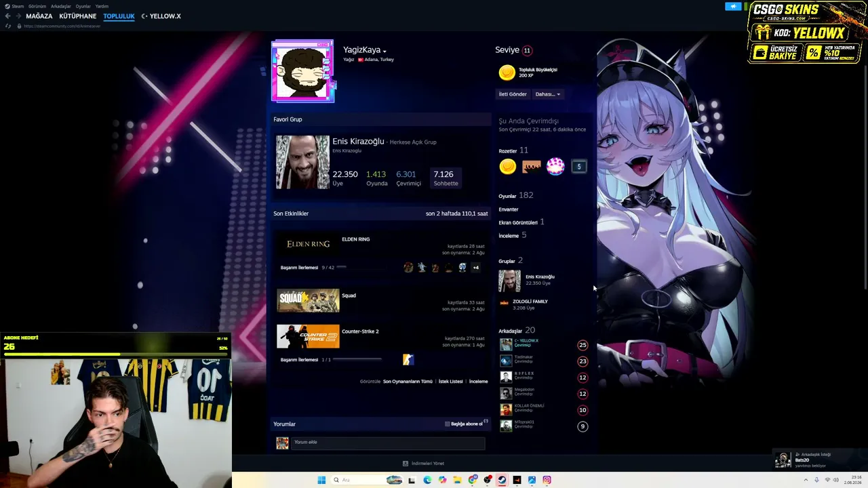Image resolution: width=868 pixels, height=488 pixels.
Task: Open Windows Start menu
Action: [321, 480]
